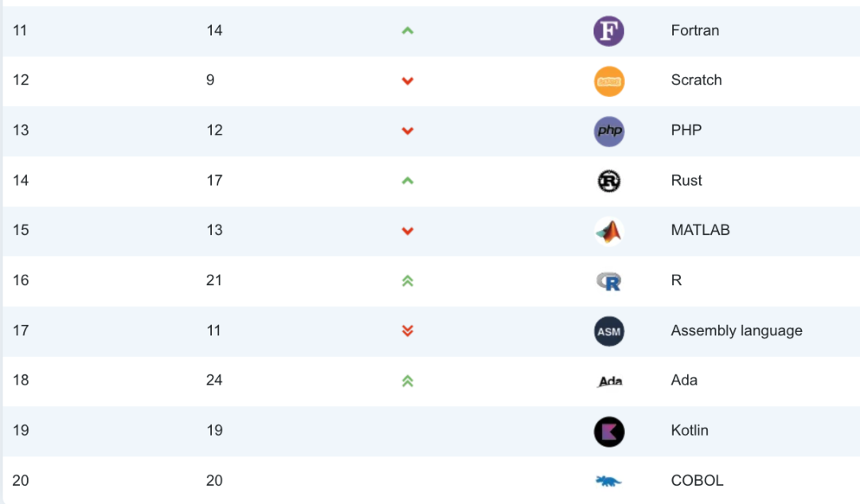Click previous rank 24 in Ada row
This screenshot has width=860, height=504.
[214, 380]
